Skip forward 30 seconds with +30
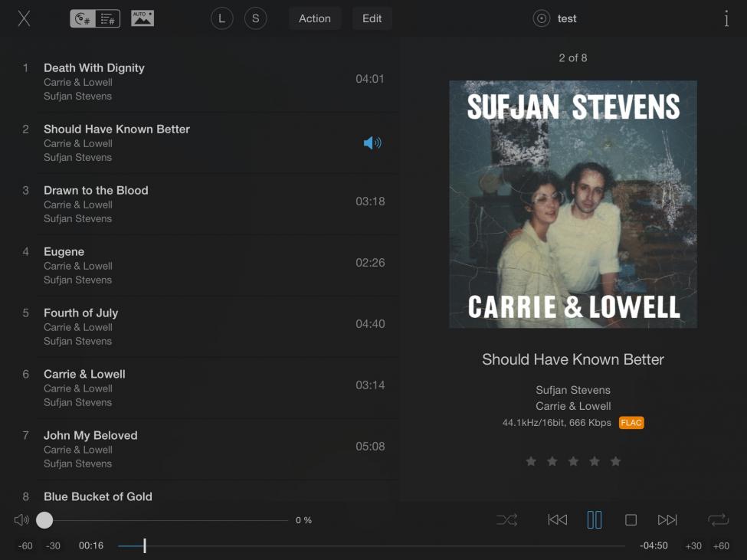Screen dimensions: 747x560 693,545
